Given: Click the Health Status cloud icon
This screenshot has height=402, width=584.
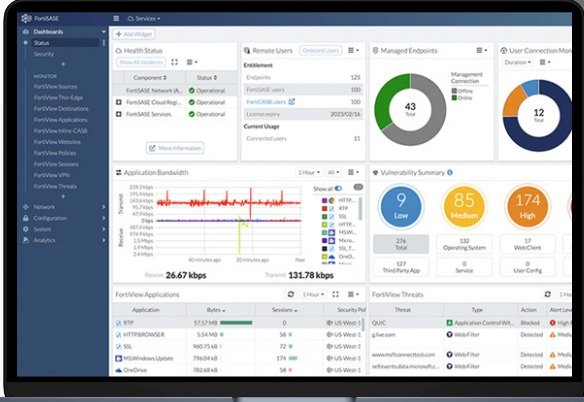Looking at the screenshot, I should [x=119, y=51].
